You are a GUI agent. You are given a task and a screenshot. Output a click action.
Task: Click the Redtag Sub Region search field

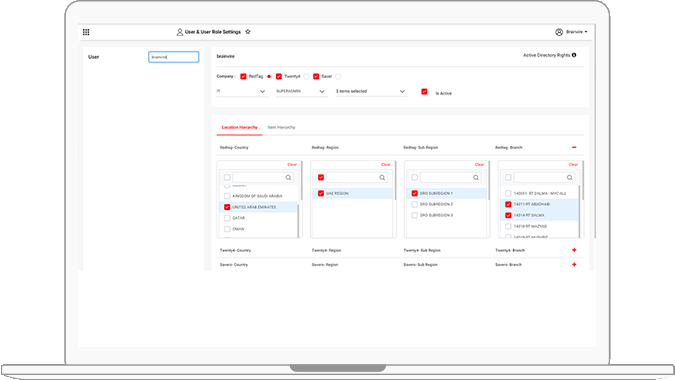[451, 177]
